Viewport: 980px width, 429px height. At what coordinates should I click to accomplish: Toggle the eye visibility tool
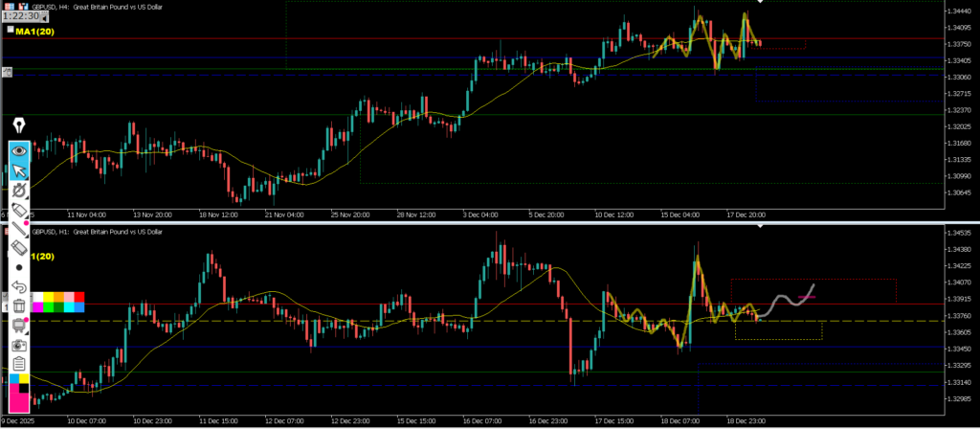coord(19,150)
